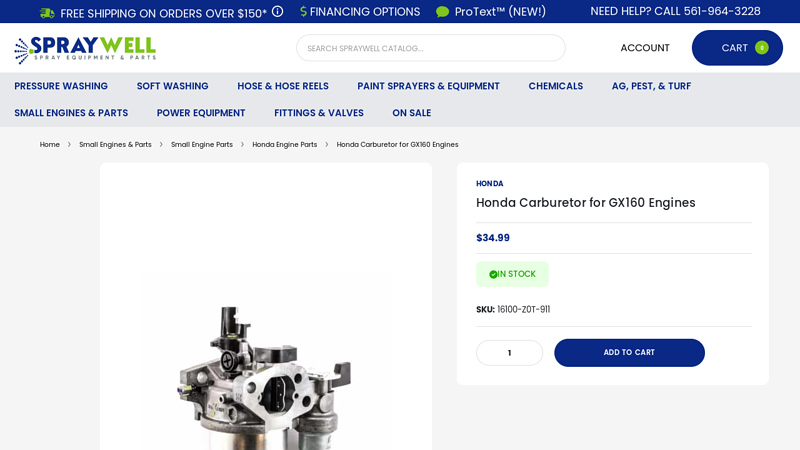Open the On Sale menu
This screenshot has height=450, width=800.
[x=412, y=113]
